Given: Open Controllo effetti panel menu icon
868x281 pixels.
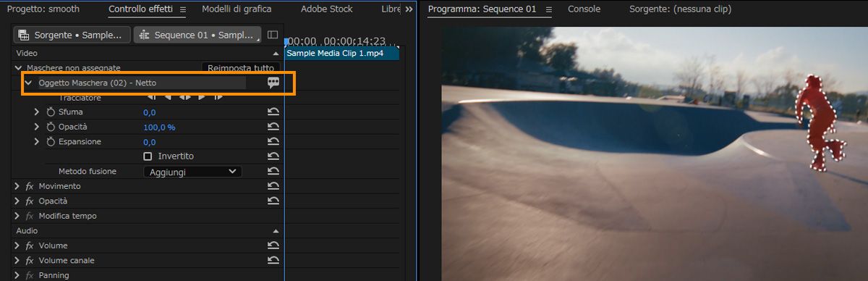Looking at the screenshot, I should click(182, 9).
